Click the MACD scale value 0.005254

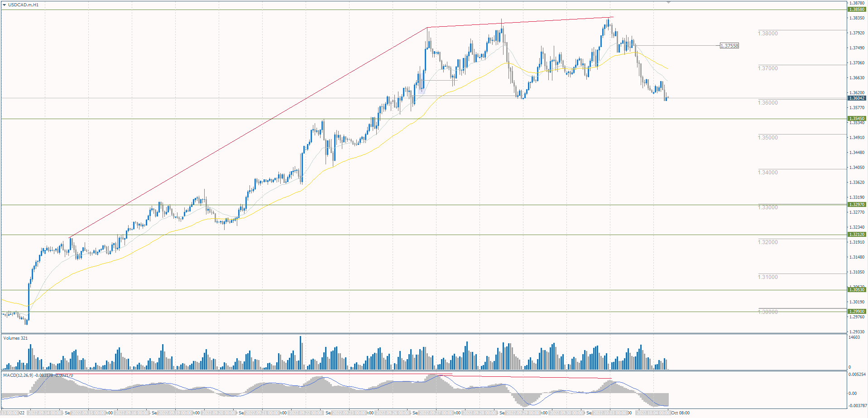pyautogui.click(x=858, y=375)
